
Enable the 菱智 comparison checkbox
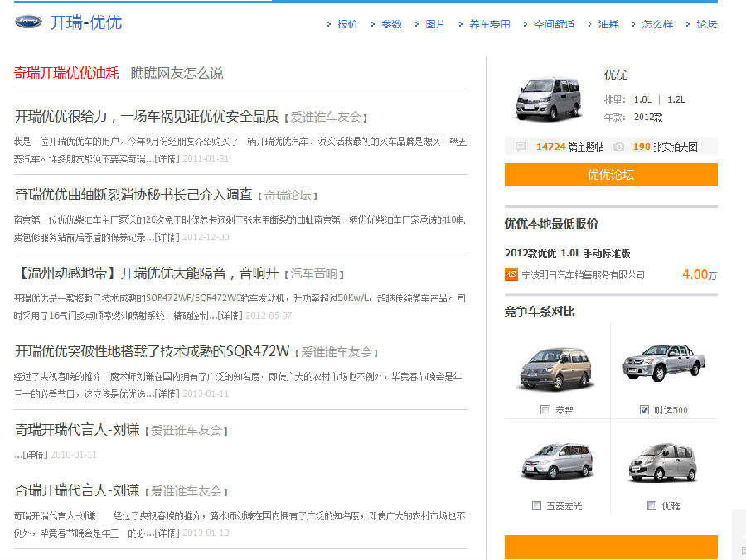[545, 410]
